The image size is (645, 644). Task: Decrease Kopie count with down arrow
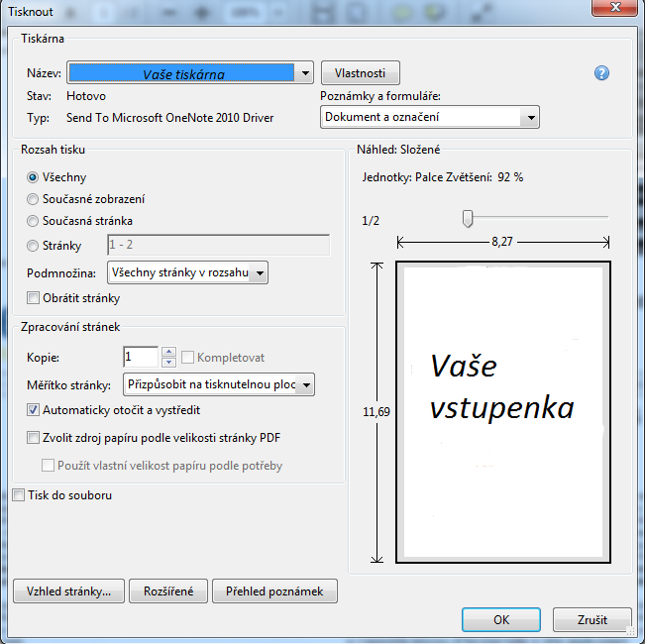point(168,362)
